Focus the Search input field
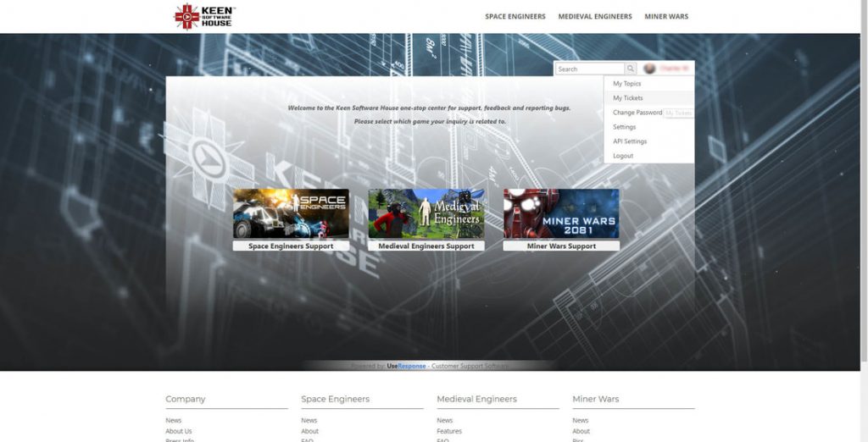868x442 pixels. 590,69
